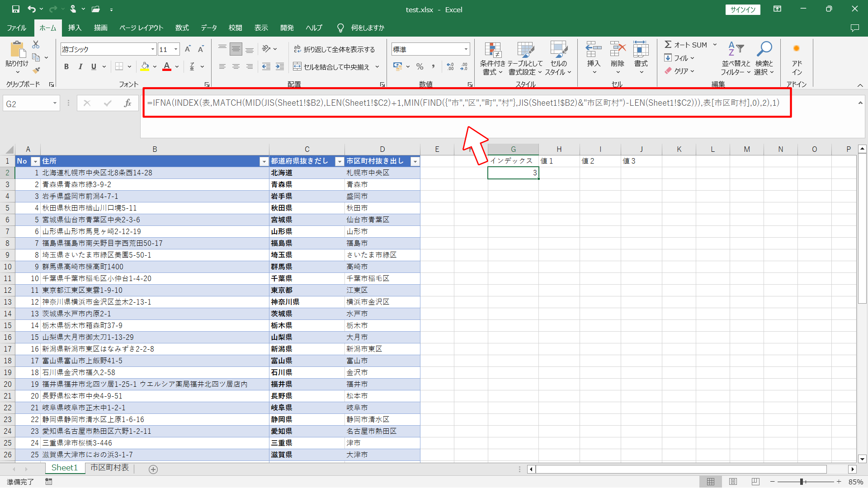Open filter dropdown on 住所 column header
This screenshot has height=488, width=868.
[x=264, y=161]
